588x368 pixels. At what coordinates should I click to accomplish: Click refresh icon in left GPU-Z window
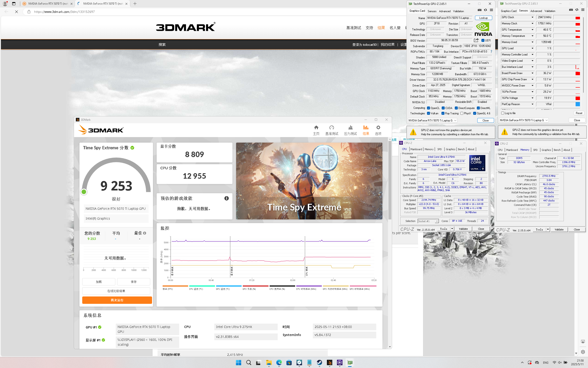point(486,10)
